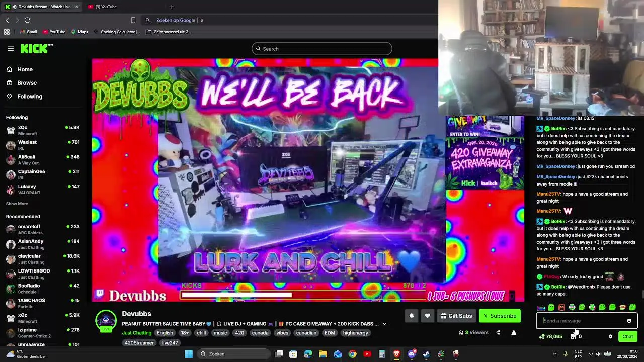
Task: Select the EDM tag
Action: pos(330,333)
